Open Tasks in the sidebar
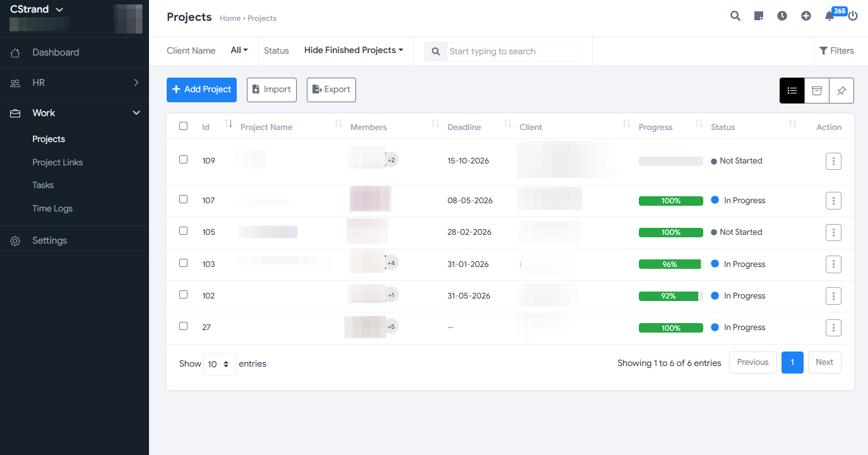 (43, 185)
